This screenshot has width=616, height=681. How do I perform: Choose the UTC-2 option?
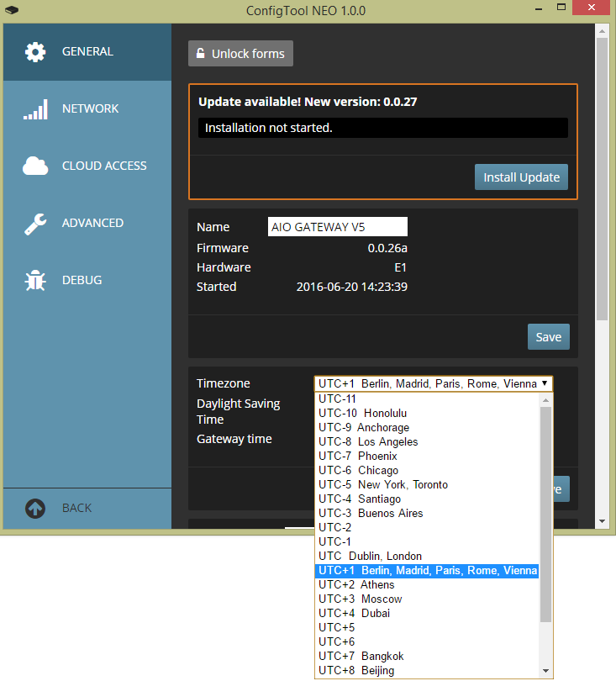(x=427, y=528)
